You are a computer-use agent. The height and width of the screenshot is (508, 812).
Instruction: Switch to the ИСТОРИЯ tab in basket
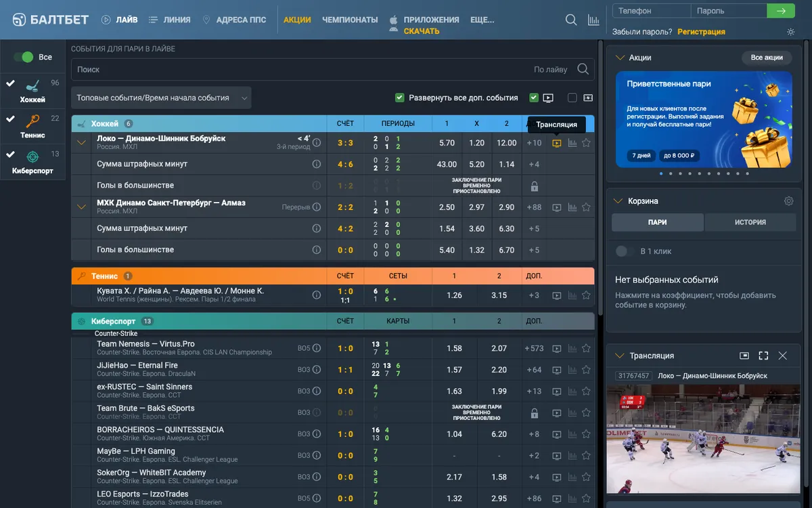coord(750,222)
